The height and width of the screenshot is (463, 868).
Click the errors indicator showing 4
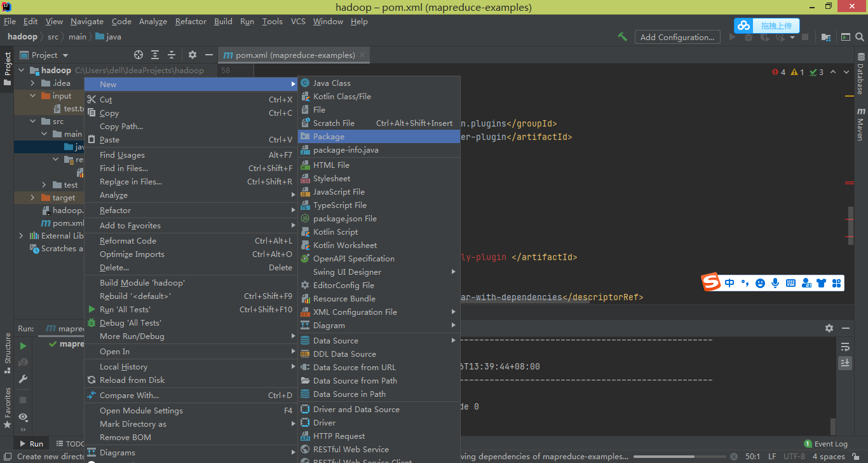point(778,72)
